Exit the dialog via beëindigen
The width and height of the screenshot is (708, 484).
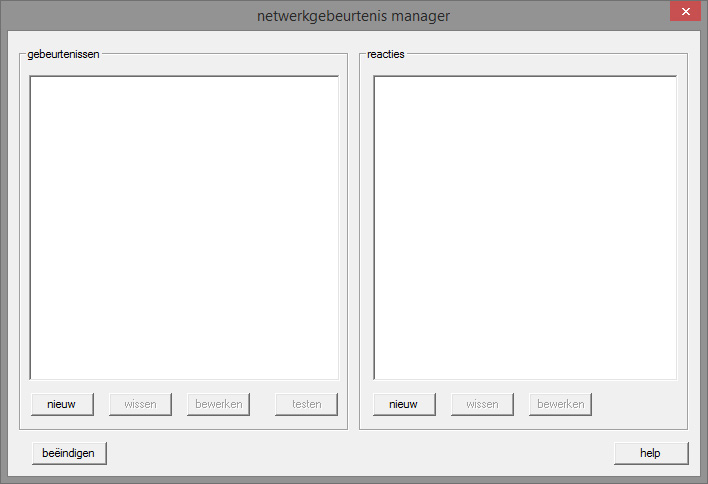point(69,453)
